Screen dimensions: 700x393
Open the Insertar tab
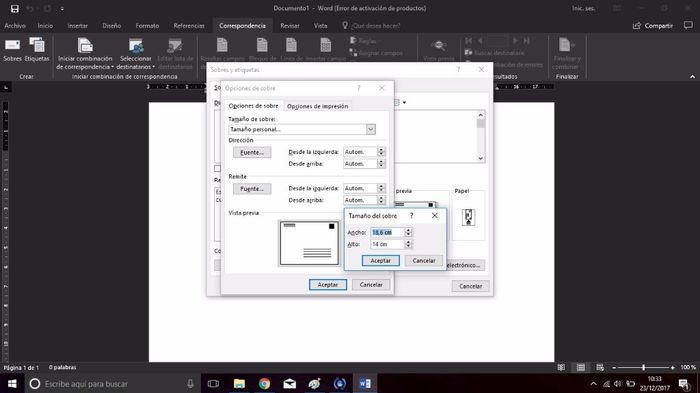[78, 26]
